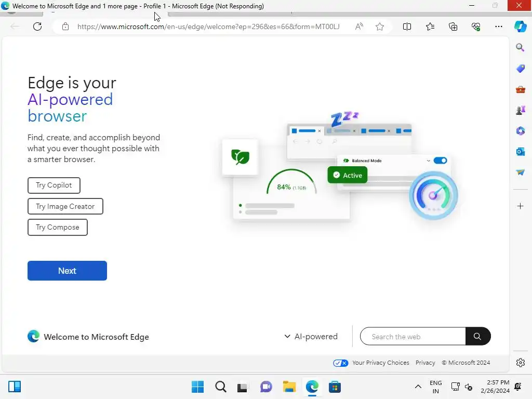Toggle the Balanced Mode switch in illustration
The height and width of the screenshot is (399, 532).
(x=440, y=161)
